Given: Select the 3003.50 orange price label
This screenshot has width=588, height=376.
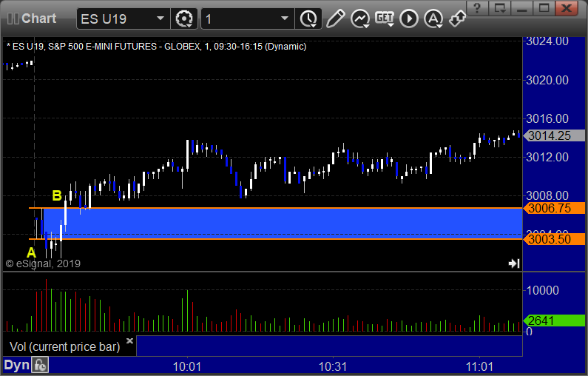Looking at the screenshot, I should [554, 239].
